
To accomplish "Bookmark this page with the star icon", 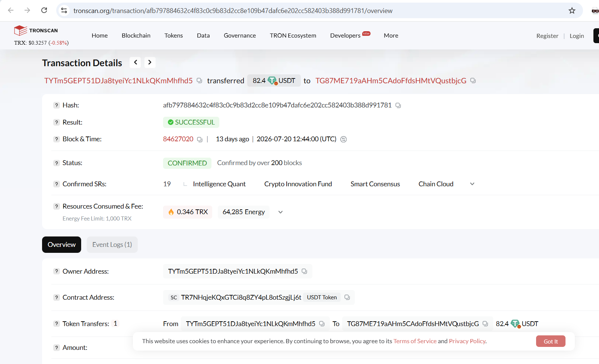I will 572,10.
